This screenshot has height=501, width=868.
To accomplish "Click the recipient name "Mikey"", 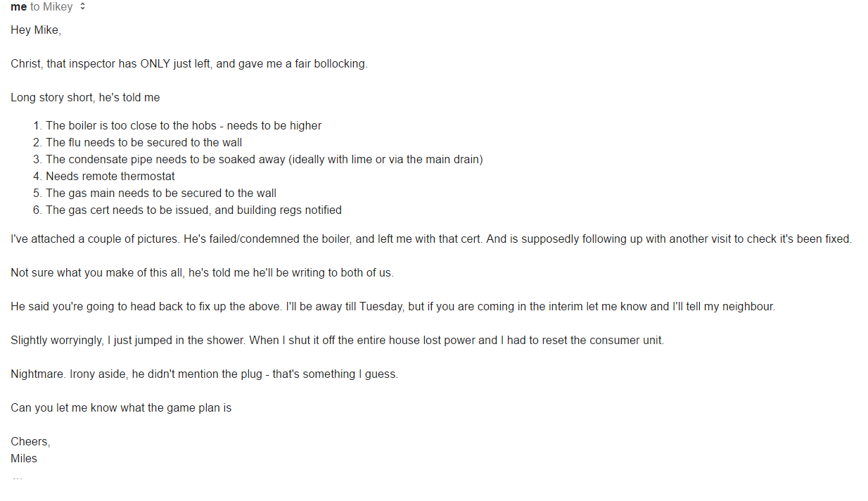I will (58, 7).
